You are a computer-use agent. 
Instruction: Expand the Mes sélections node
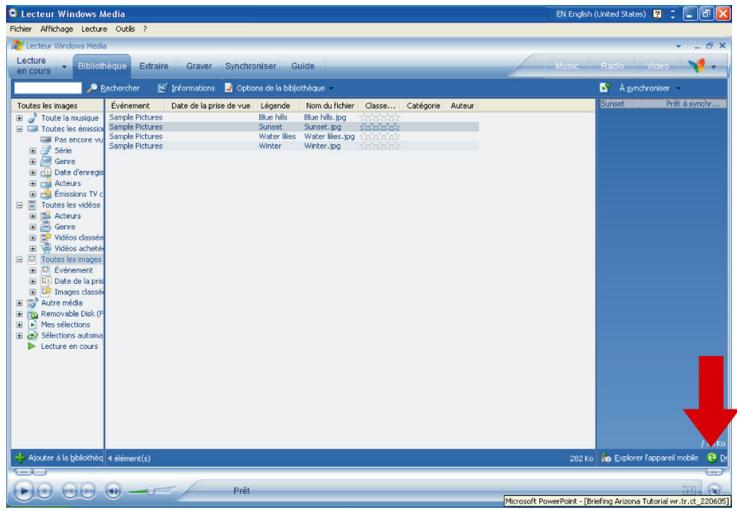(x=19, y=324)
